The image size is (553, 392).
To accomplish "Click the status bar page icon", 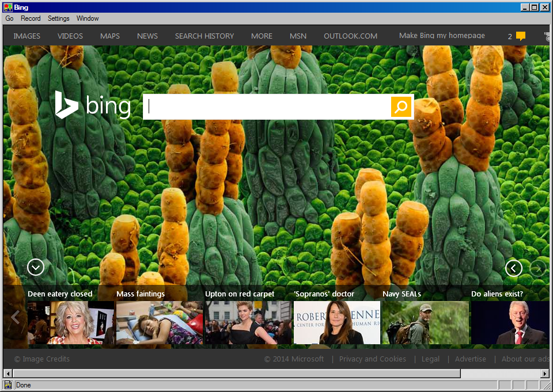I will coord(8,385).
